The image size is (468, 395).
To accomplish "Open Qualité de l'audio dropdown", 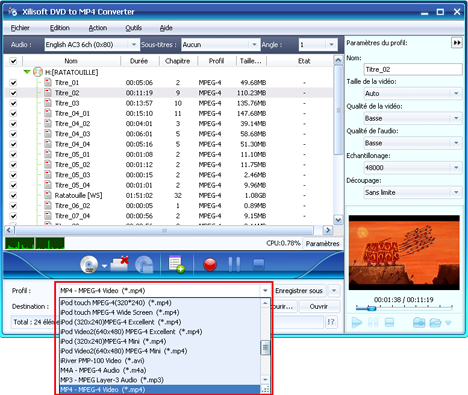I will coord(456,143).
